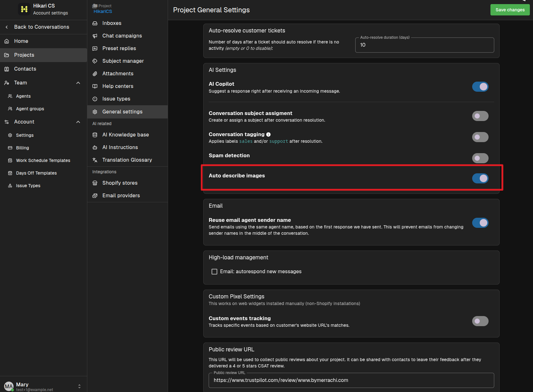The height and width of the screenshot is (392, 533).
Task: Click the Email providers icon
Action: (x=95, y=196)
